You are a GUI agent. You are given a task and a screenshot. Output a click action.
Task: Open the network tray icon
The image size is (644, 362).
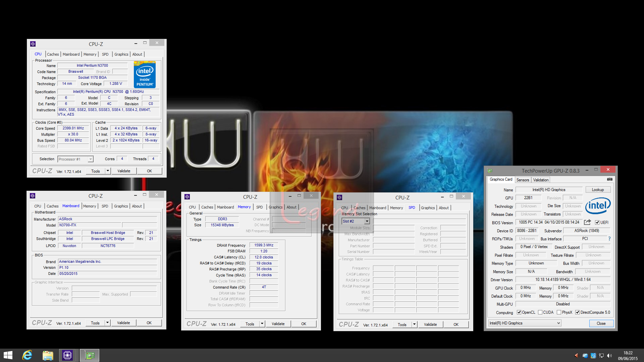601,356
